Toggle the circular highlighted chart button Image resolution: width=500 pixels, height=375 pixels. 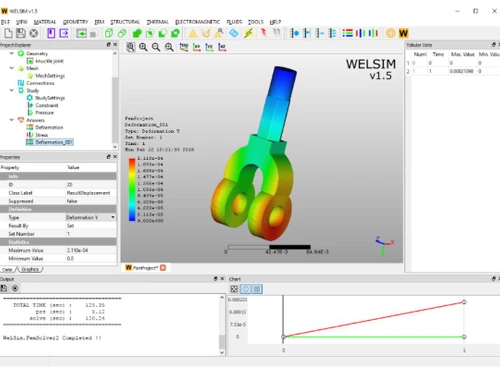[246, 289]
